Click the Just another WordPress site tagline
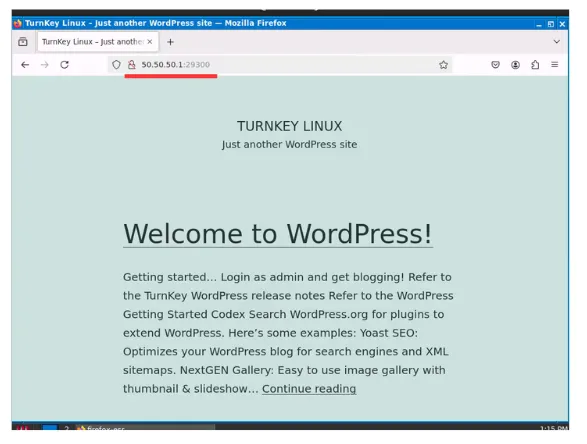The width and height of the screenshot is (587, 444). point(289,145)
